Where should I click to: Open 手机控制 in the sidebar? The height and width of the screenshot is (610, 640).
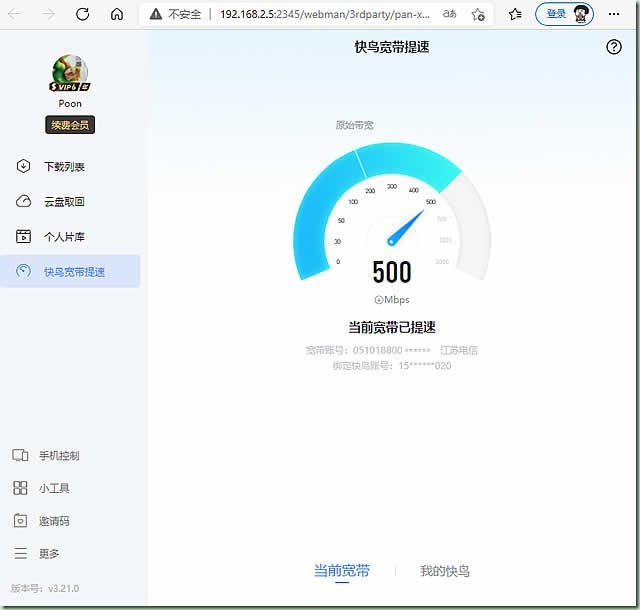tap(59, 456)
